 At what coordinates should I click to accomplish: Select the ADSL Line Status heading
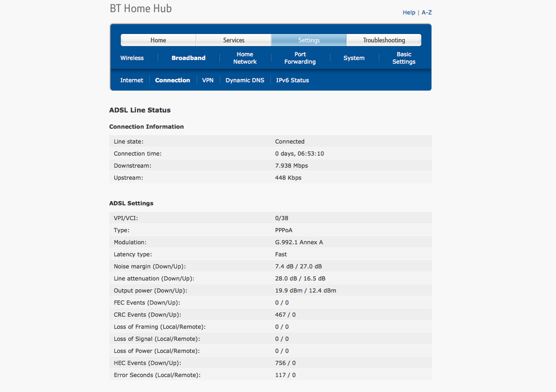[x=140, y=110]
